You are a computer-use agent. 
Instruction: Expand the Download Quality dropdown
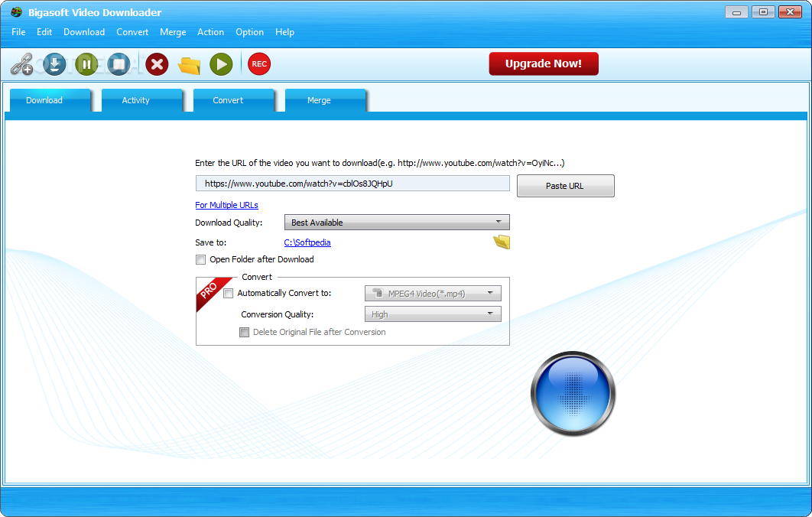[397, 223]
